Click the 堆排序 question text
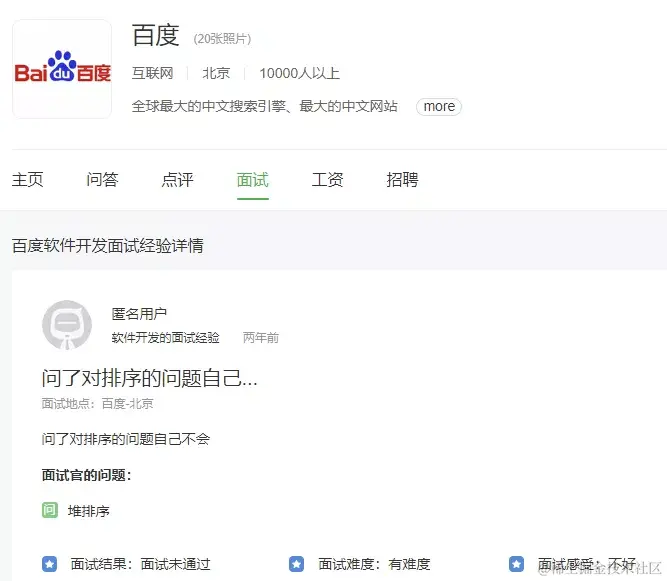 (x=88, y=511)
